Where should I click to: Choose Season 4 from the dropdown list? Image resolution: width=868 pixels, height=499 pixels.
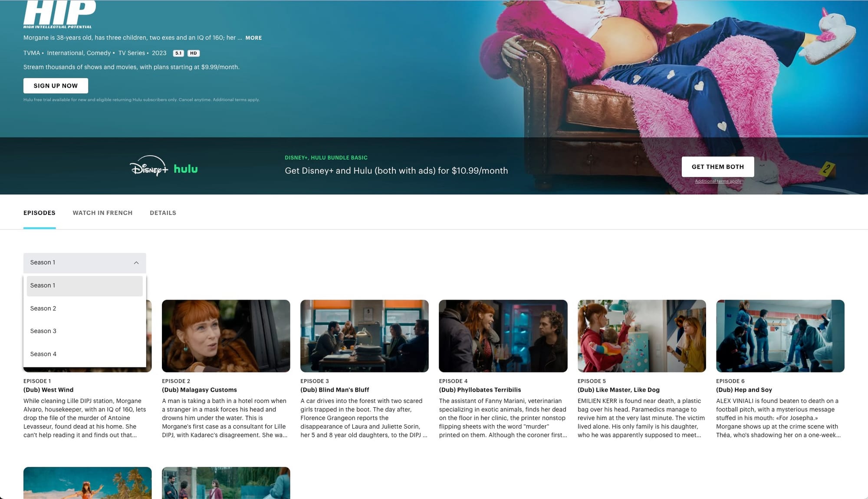pyautogui.click(x=85, y=354)
